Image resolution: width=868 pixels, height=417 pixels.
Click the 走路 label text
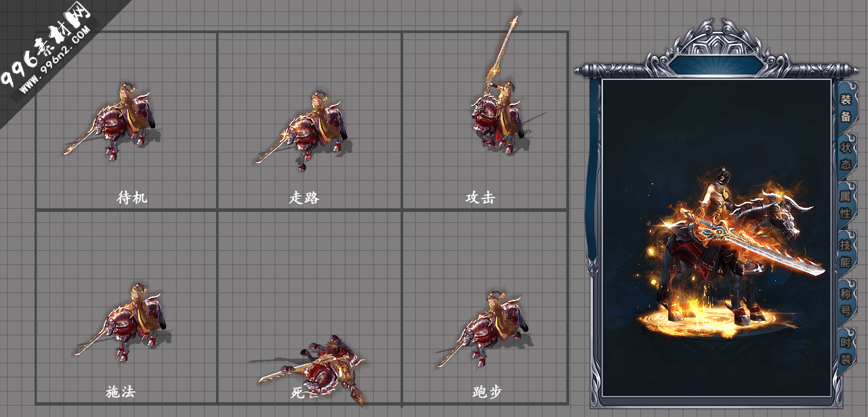304,198
